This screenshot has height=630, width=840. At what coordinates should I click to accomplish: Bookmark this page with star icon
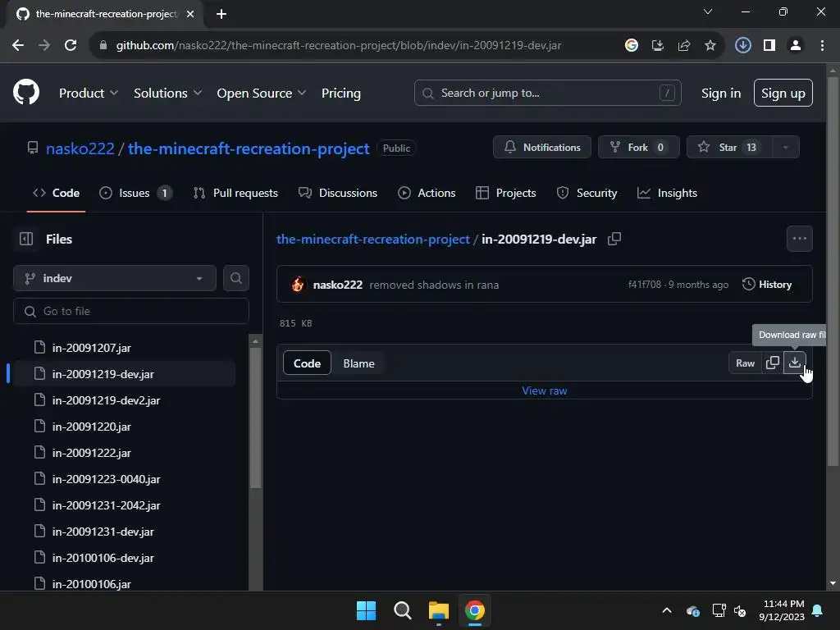pos(710,45)
